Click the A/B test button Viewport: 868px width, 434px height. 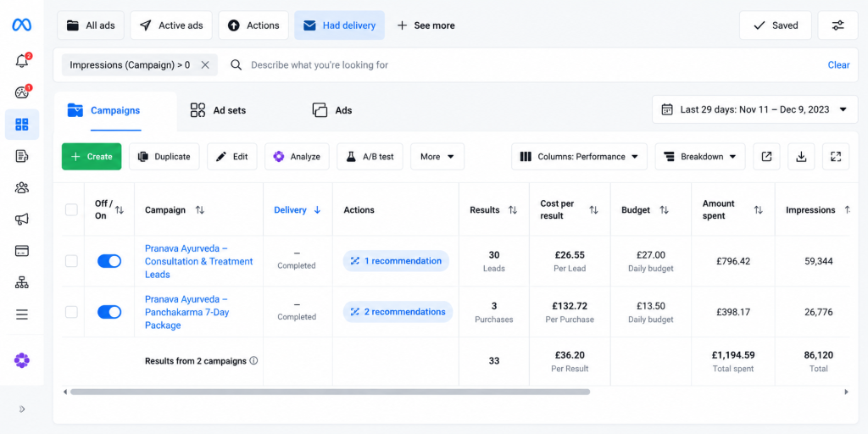point(370,157)
